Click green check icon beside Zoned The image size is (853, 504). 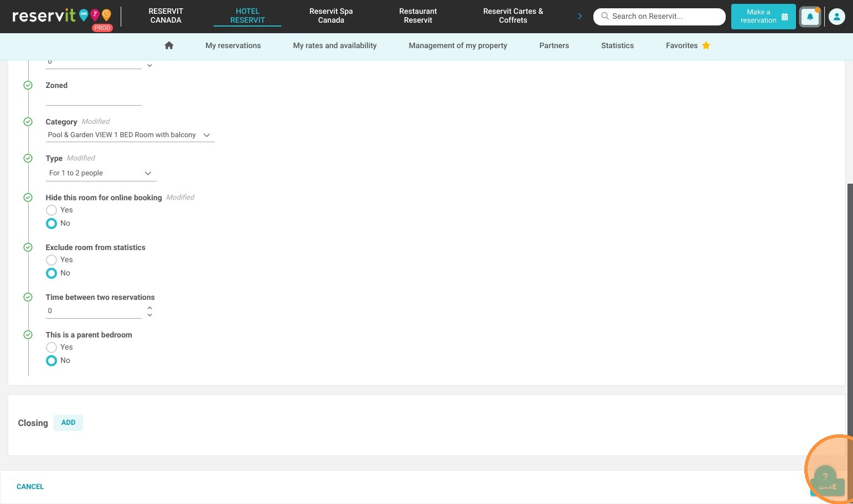(x=28, y=85)
